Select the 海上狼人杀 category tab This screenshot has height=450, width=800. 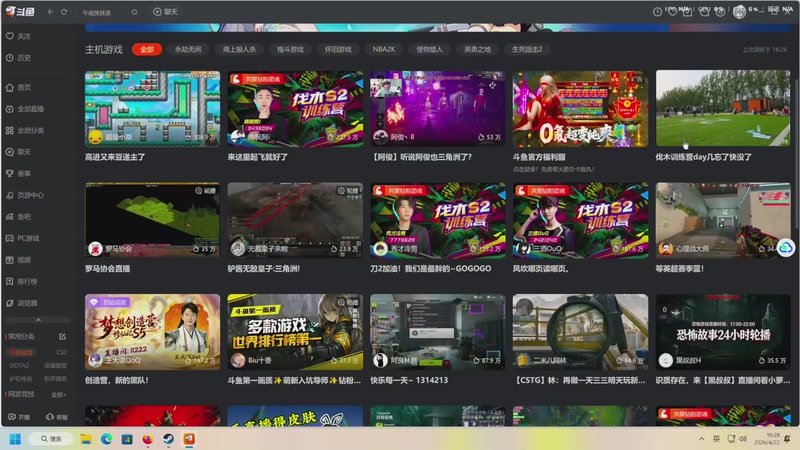239,49
